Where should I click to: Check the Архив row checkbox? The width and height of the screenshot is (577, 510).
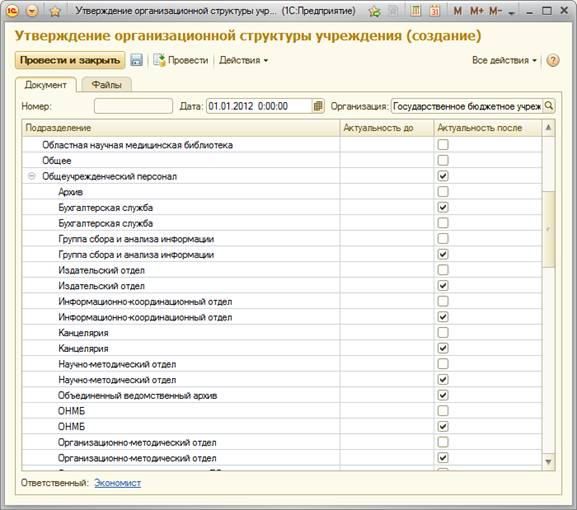(x=443, y=191)
